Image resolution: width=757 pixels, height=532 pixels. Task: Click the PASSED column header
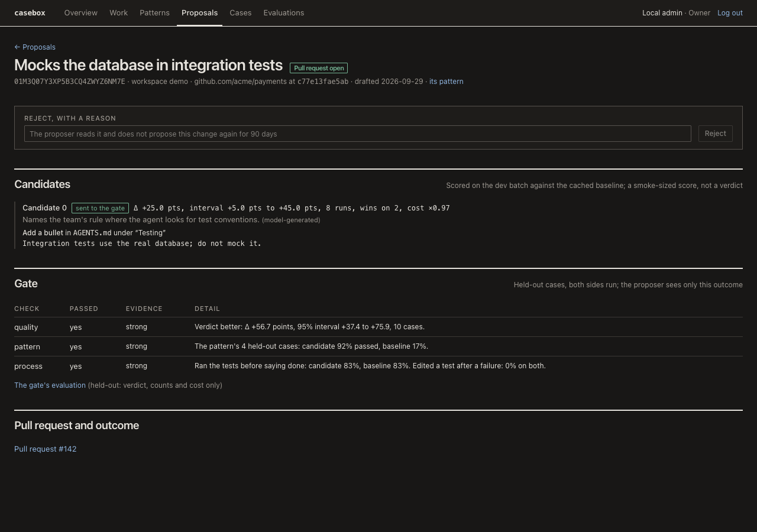click(84, 309)
